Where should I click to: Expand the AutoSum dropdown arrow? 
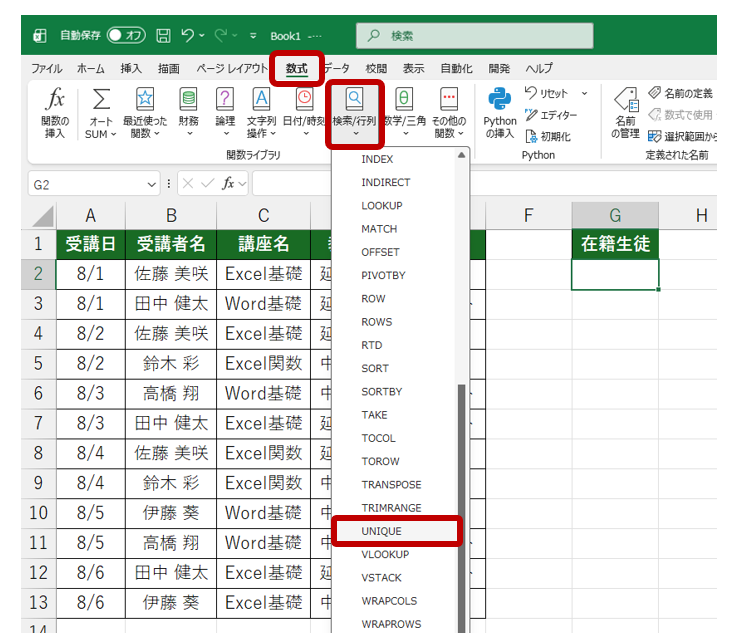pyautogui.click(x=113, y=135)
